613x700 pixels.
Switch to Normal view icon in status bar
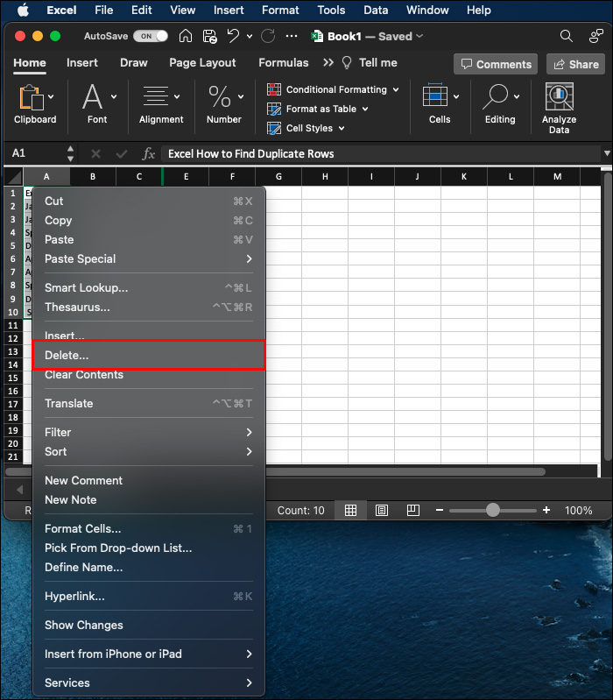[350, 510]
